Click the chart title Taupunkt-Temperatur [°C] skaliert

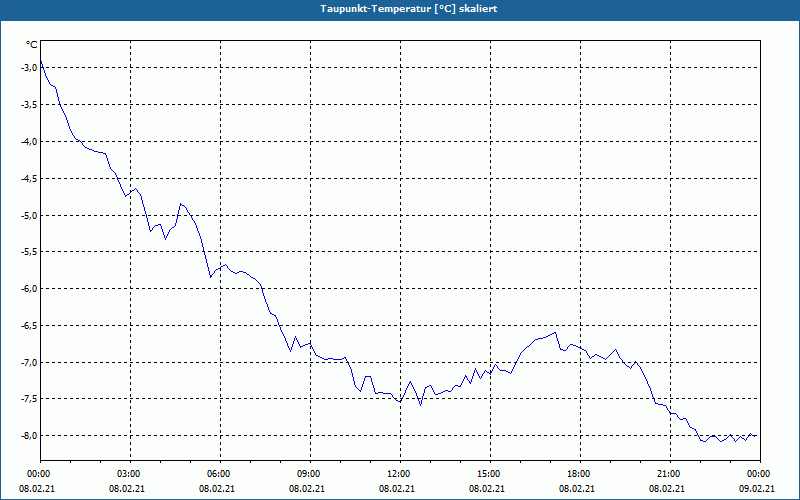coord(409,9)
